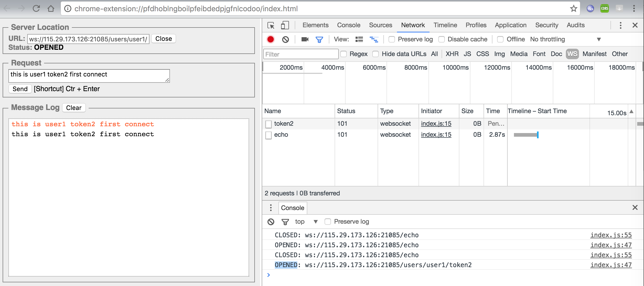644x286 pixels.
Task: Open the Application tab
Action: coord(511,25)
